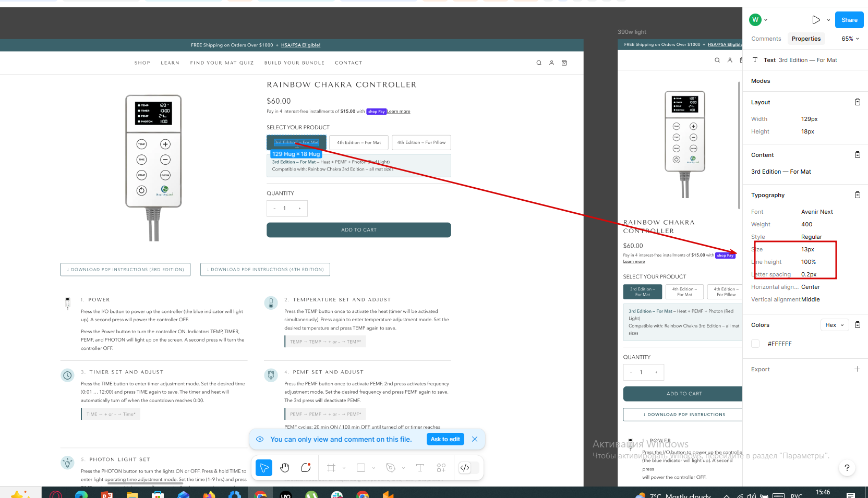868x498 pixels.
Task: Open the Actions and components tool
Action: point(441,468)
